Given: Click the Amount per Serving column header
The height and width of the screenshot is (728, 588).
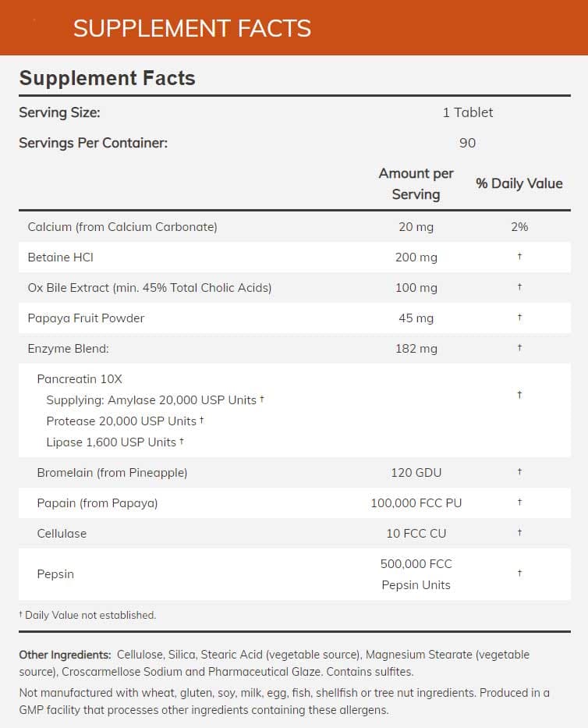Looking at the screenshot, I should [416, 183].
